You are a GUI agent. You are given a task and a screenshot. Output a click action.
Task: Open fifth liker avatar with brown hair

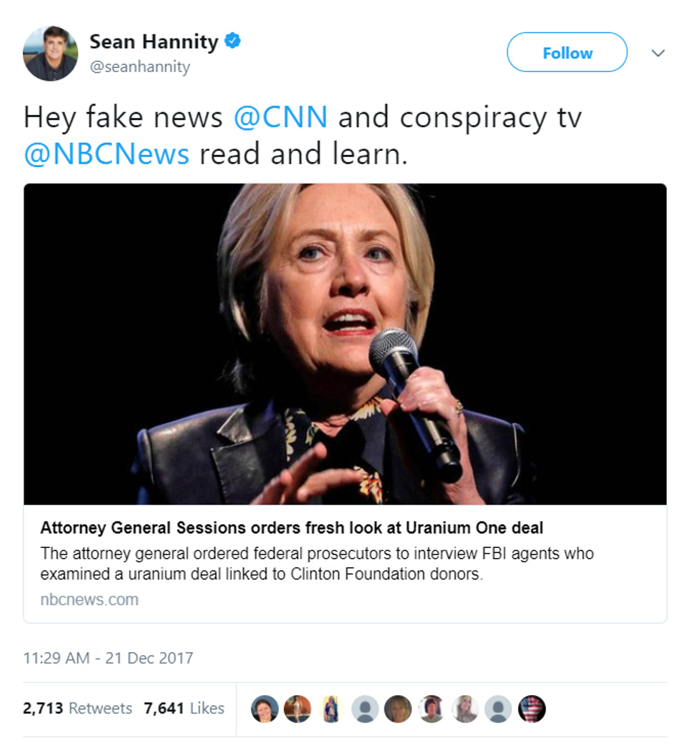pyautogui.click(x=398, y=709)
